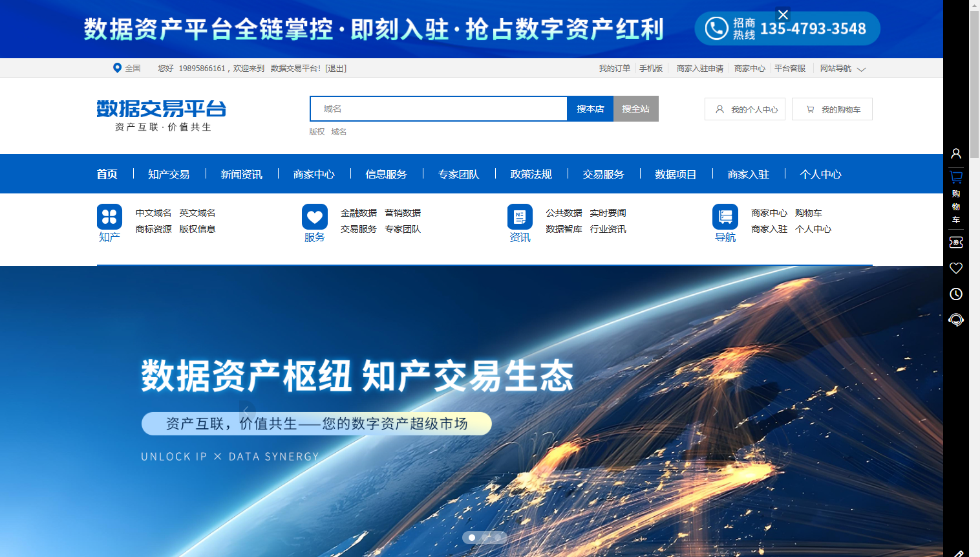Click the location pin icon next to 全国
980x557 pixels.
click(117, 68)
